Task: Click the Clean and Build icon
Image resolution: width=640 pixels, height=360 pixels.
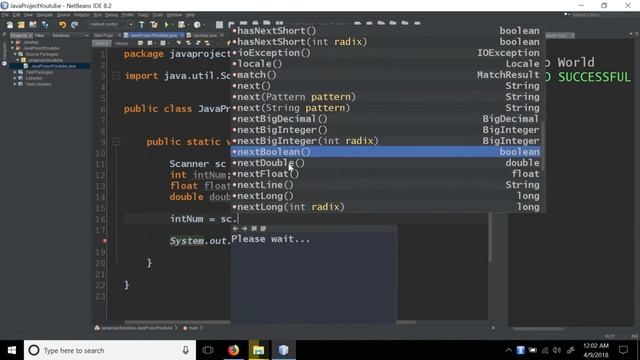Action: click(154, 25)
